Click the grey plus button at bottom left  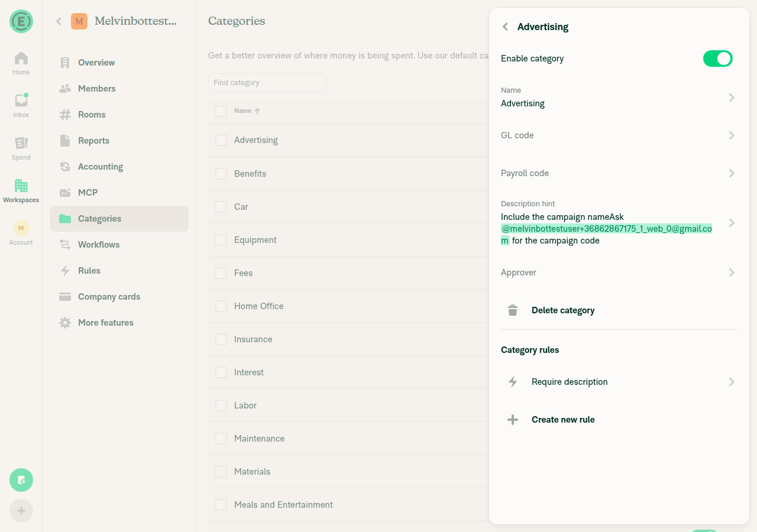pyautogui.click(x=21, y=511)
